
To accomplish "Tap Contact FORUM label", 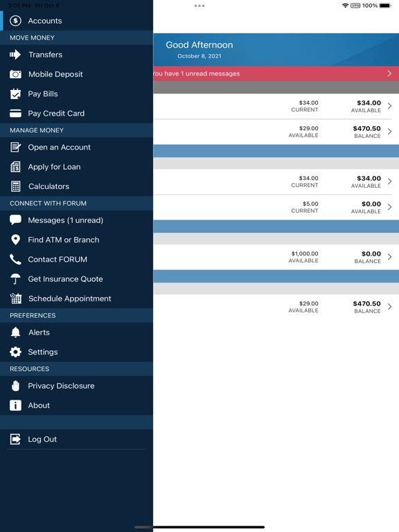I will tap(57, 260).
